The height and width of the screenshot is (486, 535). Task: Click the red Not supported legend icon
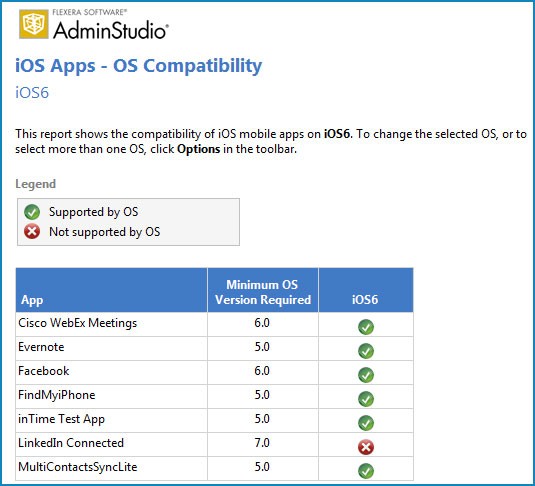tap(32, 232)
